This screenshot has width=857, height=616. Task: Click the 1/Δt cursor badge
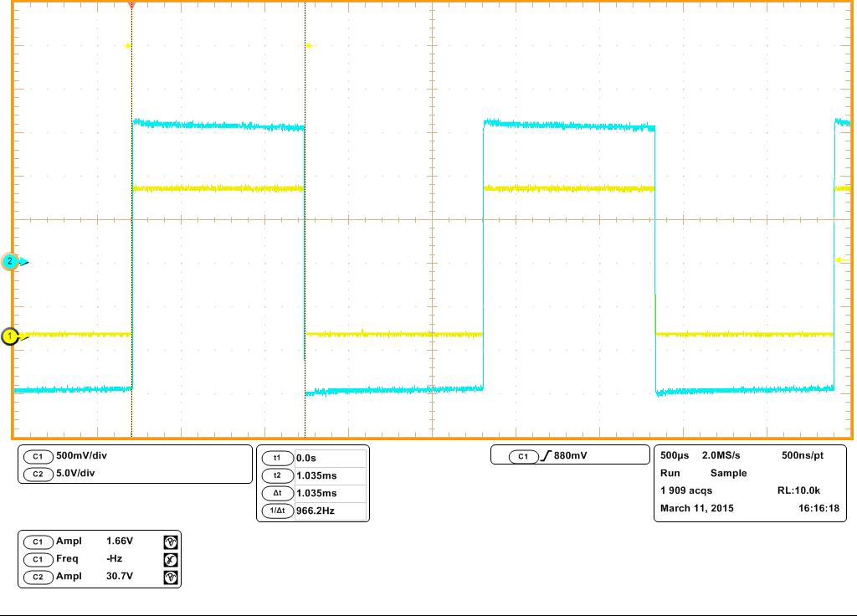[x=277, y=511]
